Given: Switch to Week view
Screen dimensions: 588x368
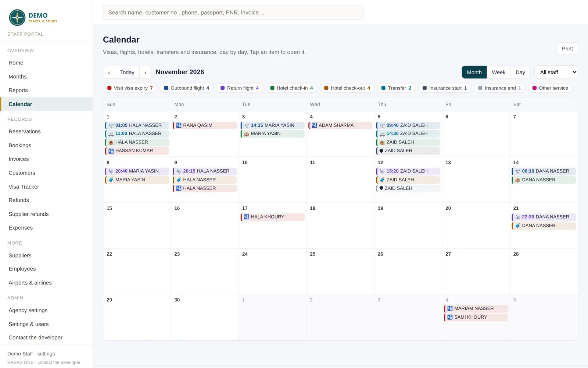Looking at the screenshot, I should [x=498, y=72].
